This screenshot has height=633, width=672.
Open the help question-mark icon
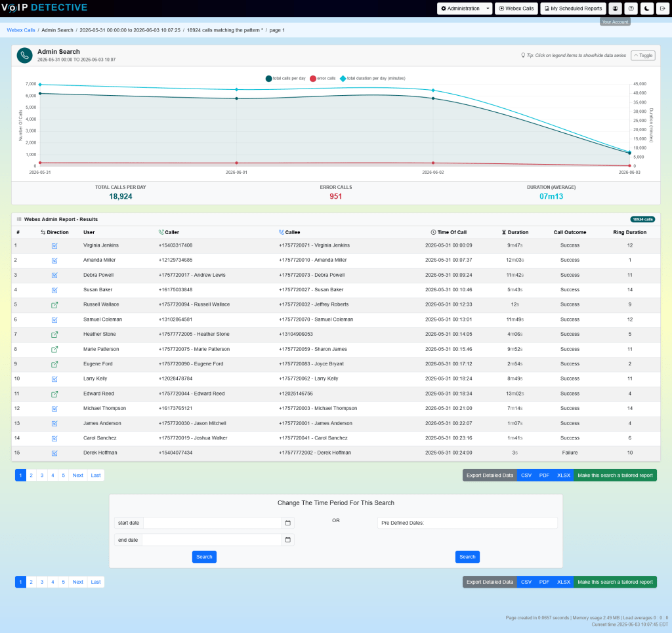point(631,9)
